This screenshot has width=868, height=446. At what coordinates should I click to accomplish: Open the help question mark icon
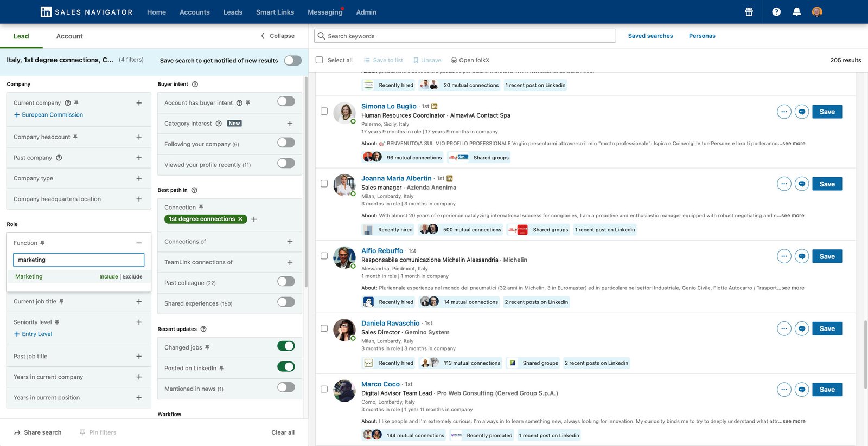point(776,12)
